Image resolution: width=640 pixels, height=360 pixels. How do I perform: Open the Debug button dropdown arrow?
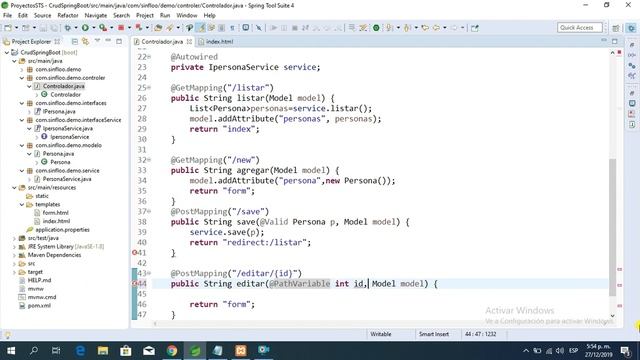76,28
